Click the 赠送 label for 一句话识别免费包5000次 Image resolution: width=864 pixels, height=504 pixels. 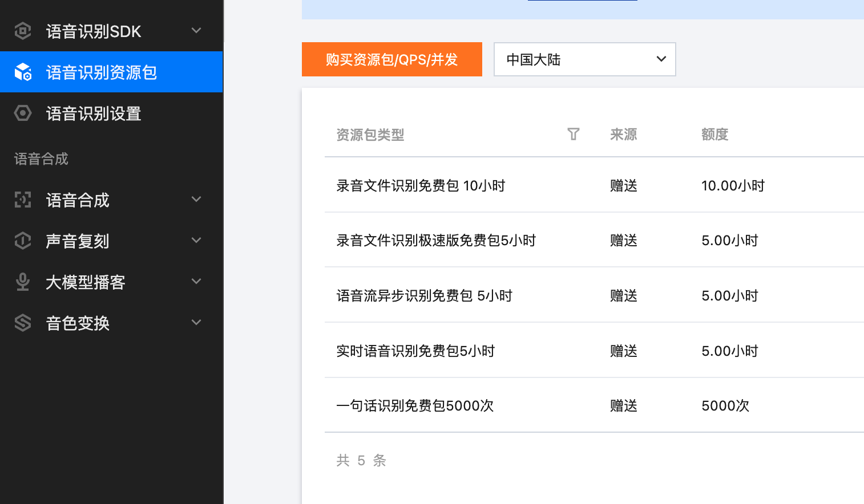point(624,405)
